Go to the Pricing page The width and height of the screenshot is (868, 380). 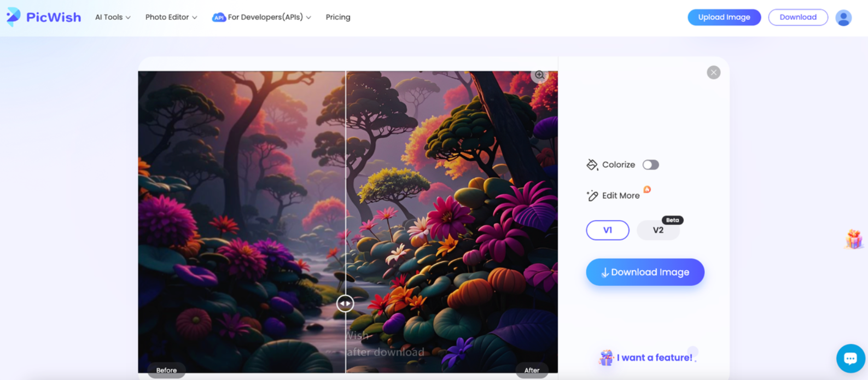(x=338, y=17)
